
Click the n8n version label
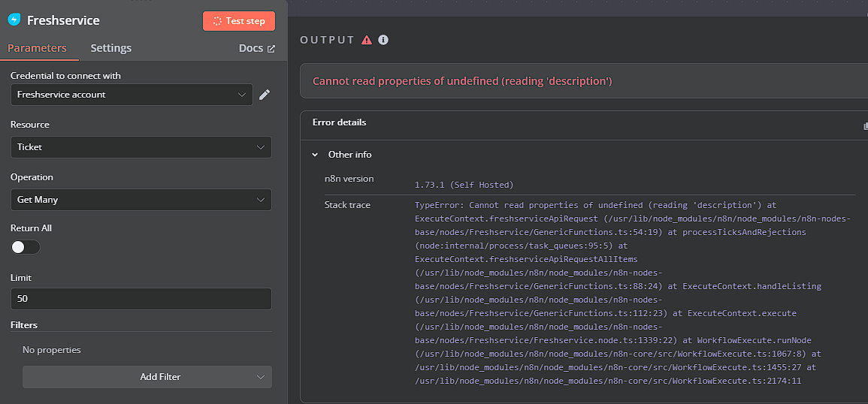point(349,179)
